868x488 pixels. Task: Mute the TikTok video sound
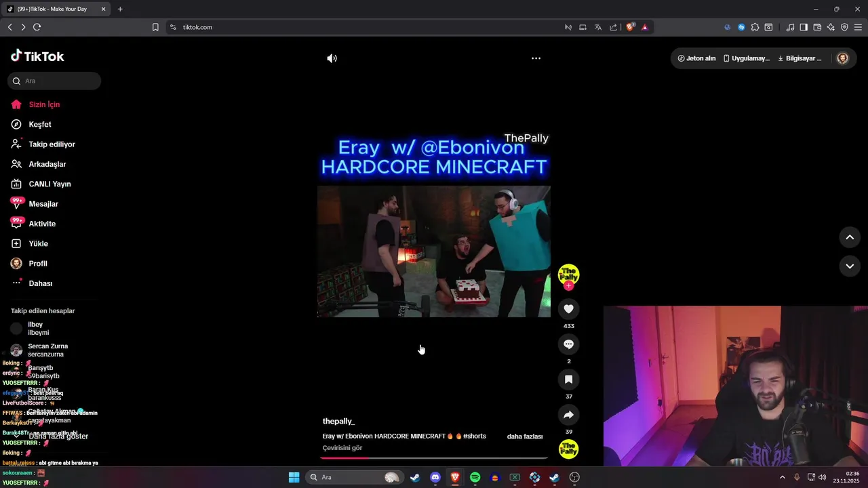[x=332, y=58]
